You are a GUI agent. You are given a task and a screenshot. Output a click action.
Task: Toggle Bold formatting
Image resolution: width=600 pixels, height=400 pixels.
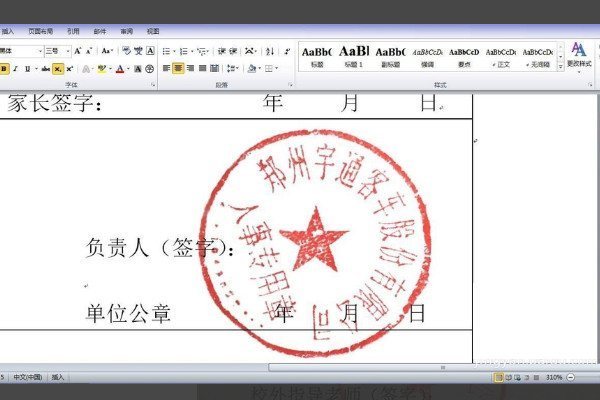[4, 69]
